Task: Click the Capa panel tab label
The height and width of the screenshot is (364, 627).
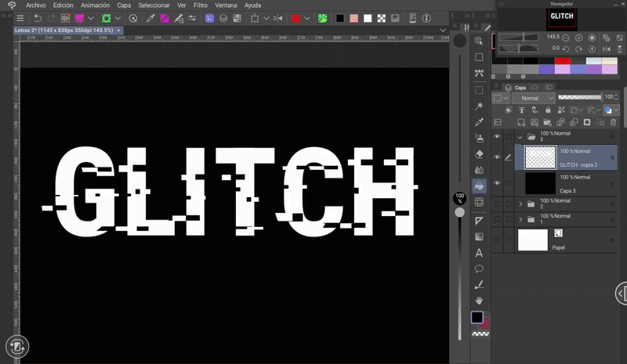Action: click(x=520, y=88)
